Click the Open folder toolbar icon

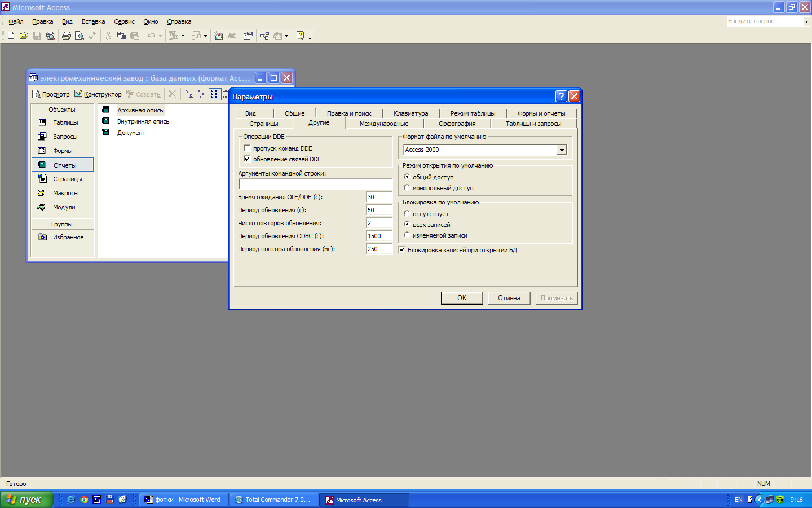pyautogui.click(x=24, y=36)
